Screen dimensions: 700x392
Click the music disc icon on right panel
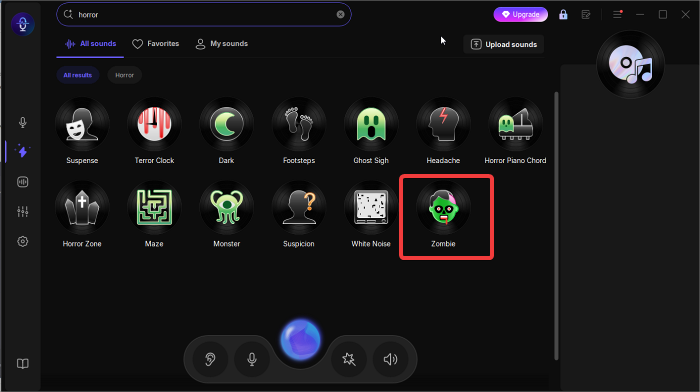[x=630, y=64]
